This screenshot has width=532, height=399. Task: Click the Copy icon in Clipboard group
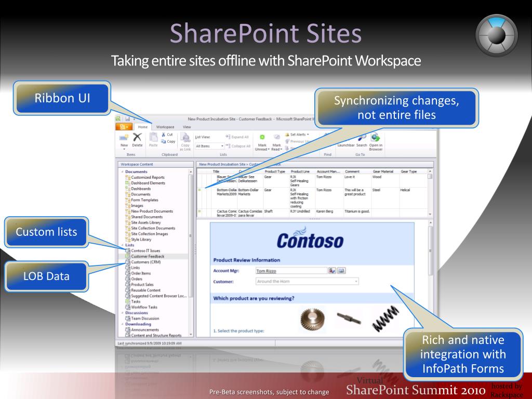pos(164,141)
